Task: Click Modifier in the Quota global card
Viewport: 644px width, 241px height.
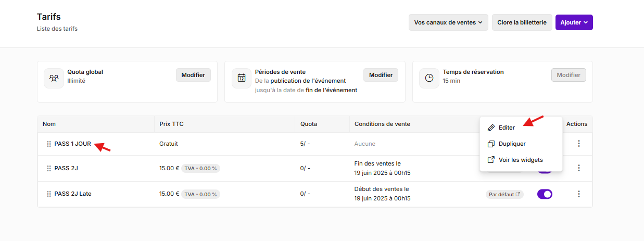Action: [x=193, y=75]
